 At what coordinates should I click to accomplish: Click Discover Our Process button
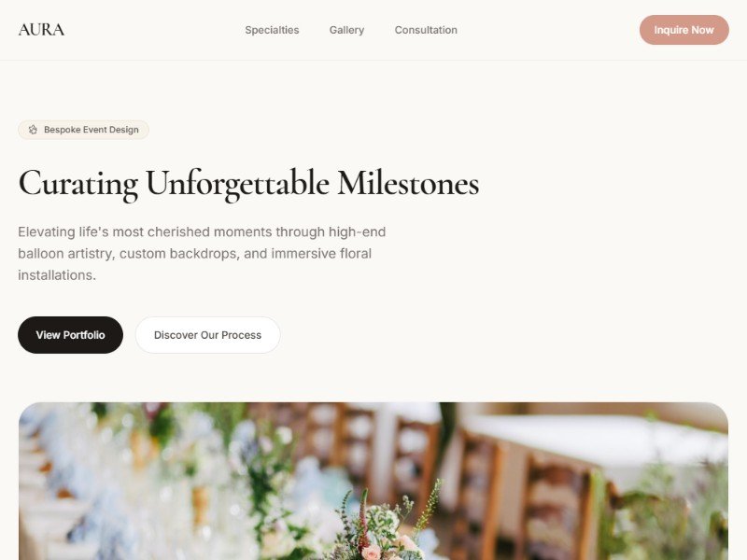tap(207, 335)
